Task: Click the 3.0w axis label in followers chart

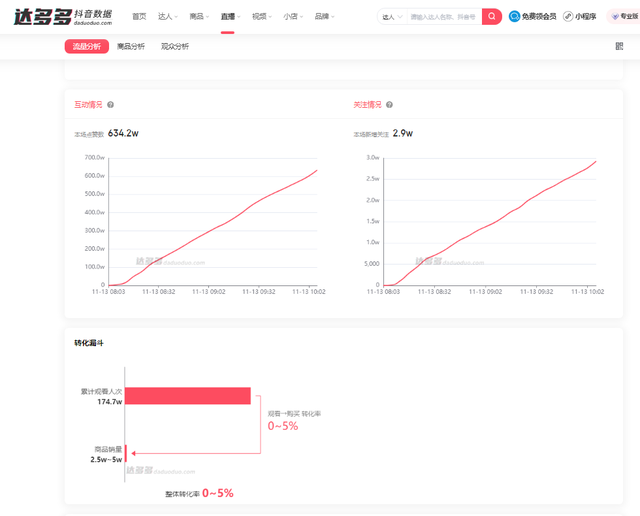Action: 373,158
